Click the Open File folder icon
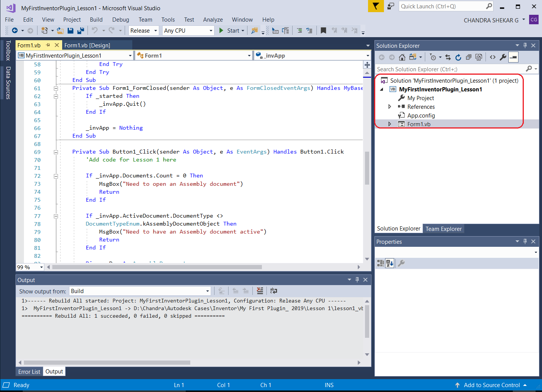 60,31
